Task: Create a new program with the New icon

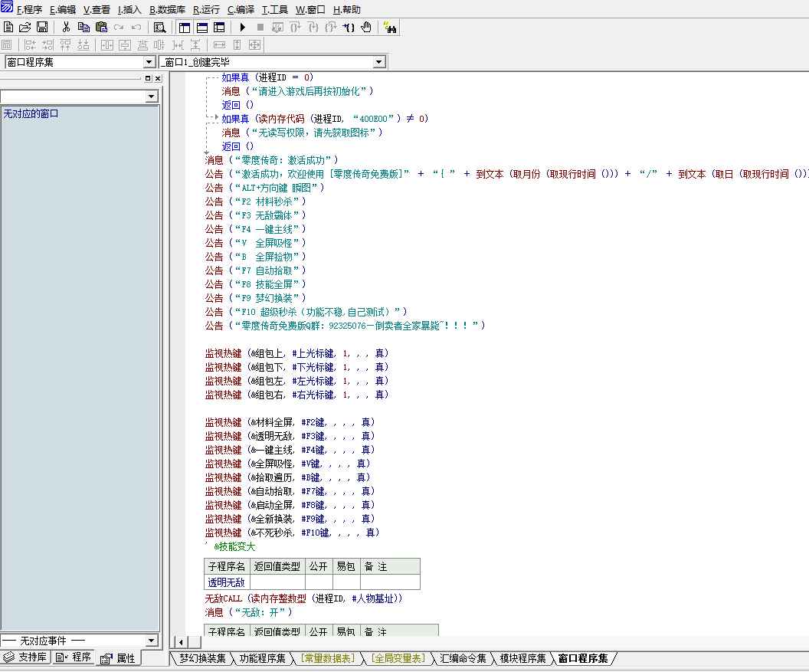Action: tap(8, 28)
